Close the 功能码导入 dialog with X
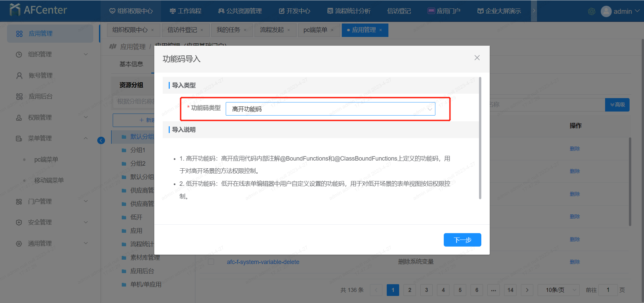Image resolution: width=644 pixels, height=303 pixels. coord(477,58)
